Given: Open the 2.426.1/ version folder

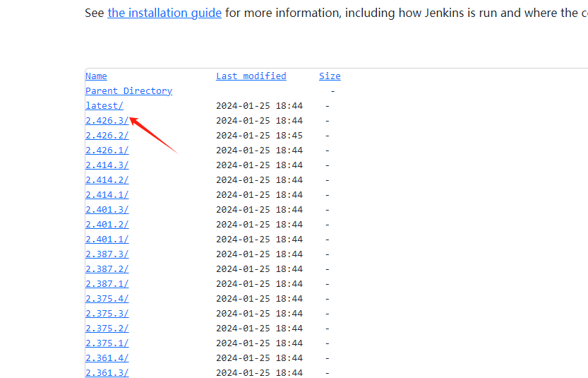Looking at the screenshot, I should 107,150.
